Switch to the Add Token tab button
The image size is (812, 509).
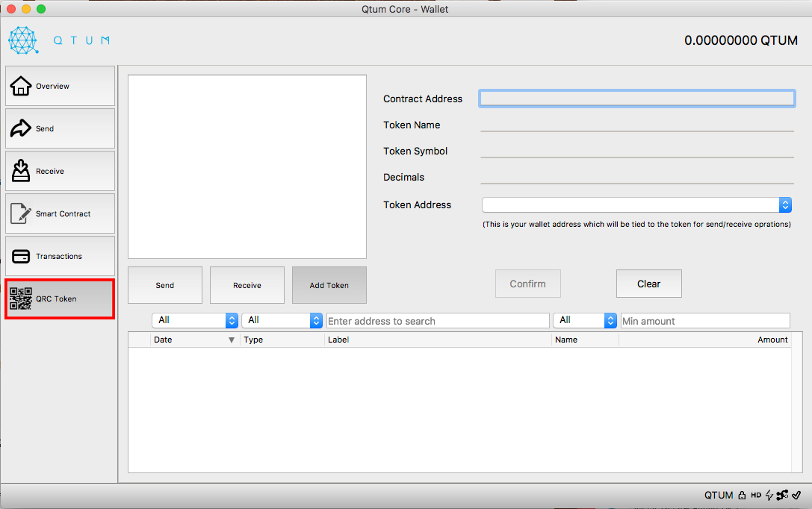(x=329, y=285)
